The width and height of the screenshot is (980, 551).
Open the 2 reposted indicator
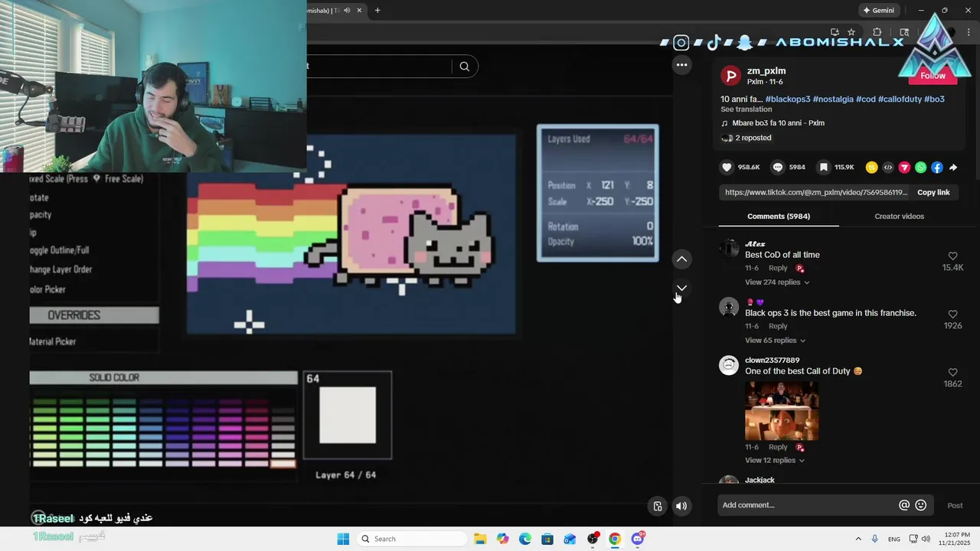[753, 139]
